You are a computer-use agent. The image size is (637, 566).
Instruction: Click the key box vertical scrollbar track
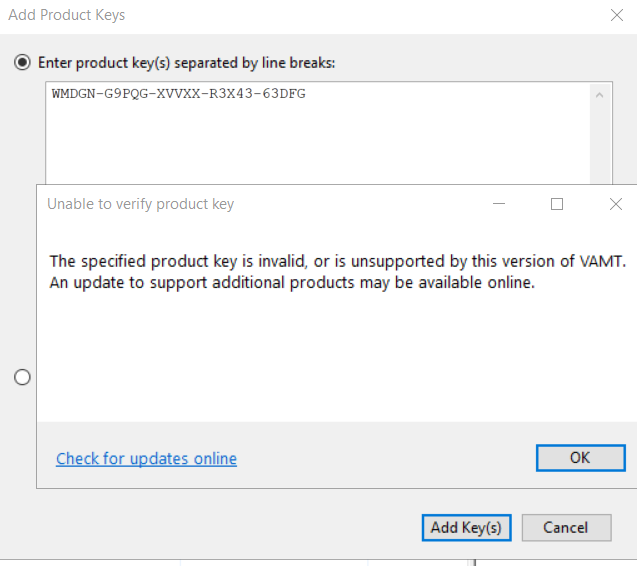[x=600, y=144]
